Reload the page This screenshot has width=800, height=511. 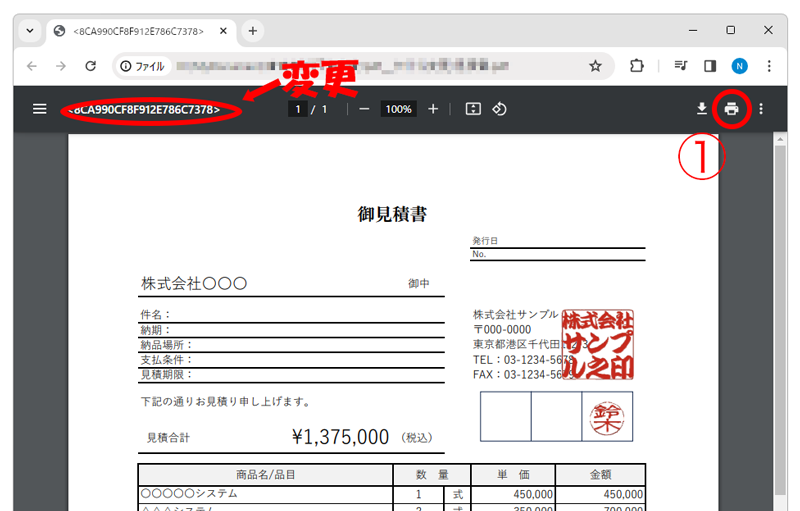click(x=90, y=66)
